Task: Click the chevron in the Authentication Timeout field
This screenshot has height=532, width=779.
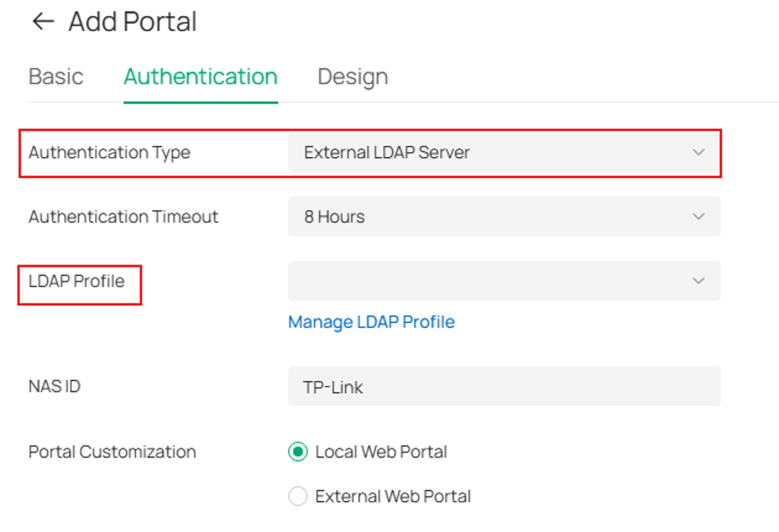Action: [698, 217]
